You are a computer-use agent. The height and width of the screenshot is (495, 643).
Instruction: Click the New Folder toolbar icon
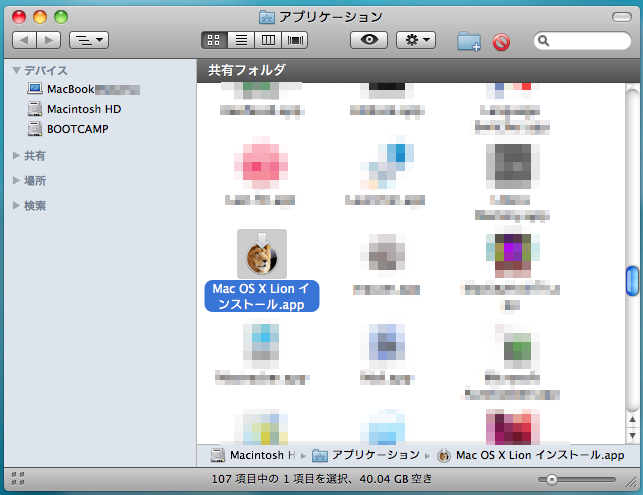tap(469, 41)
